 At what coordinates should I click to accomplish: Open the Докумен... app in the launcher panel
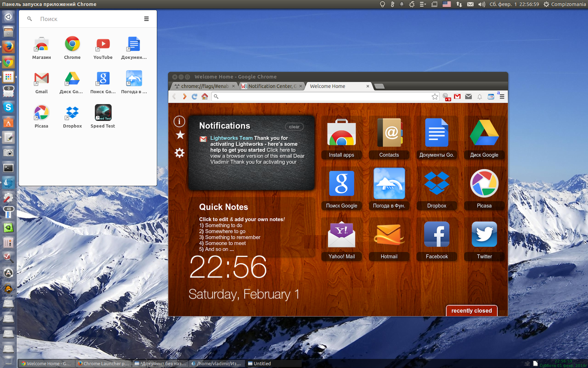click(134, 48)
